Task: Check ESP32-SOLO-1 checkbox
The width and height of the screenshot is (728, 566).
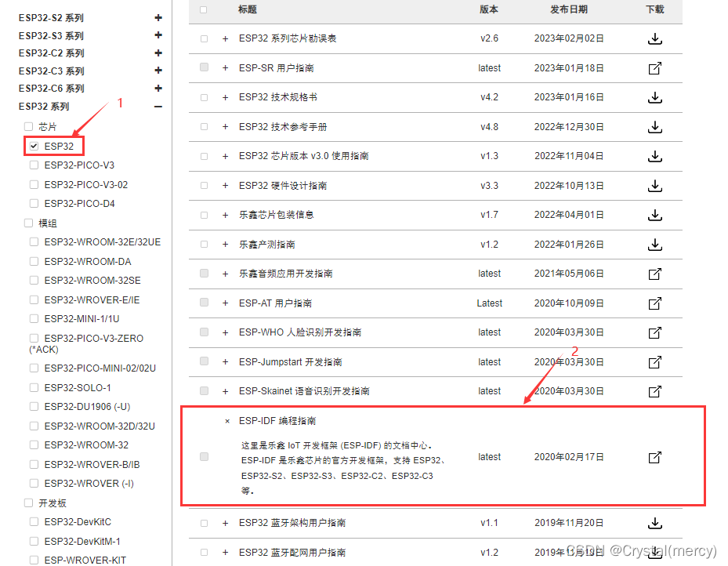Action: pyautogui.click(x=34, y=388)
